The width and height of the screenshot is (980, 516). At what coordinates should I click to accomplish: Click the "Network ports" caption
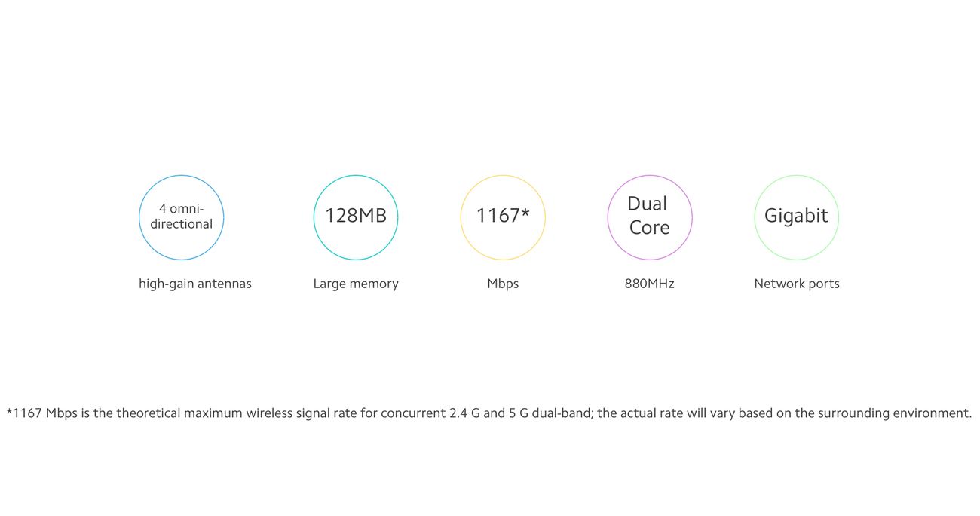click(x=796, y=284)
